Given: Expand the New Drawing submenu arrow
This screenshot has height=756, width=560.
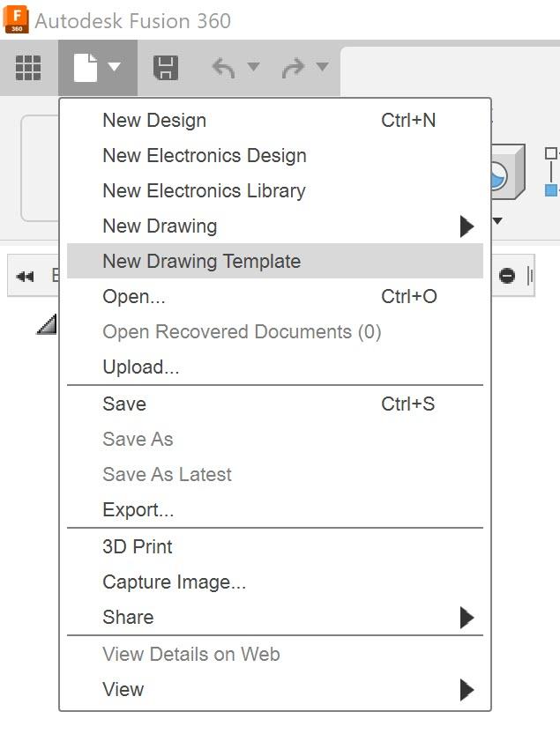Looking at the screenshot, I should coord(467,226).
